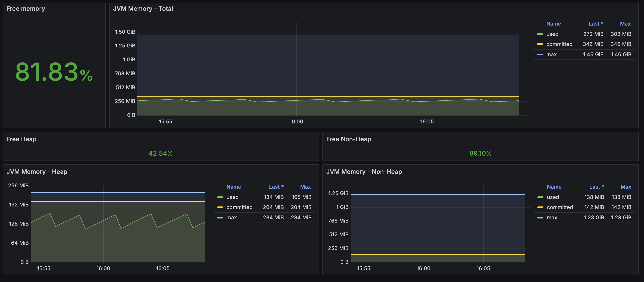Click the 81.83% free memory value
Image resolution: width=644 pixels, height=282 pixels.
click(54, 72)
